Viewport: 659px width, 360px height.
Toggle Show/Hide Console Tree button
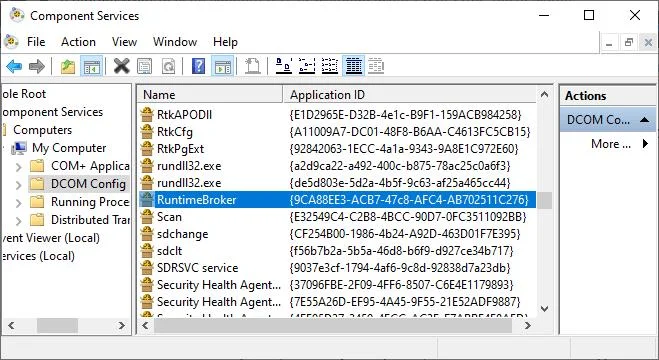[91, 66]
